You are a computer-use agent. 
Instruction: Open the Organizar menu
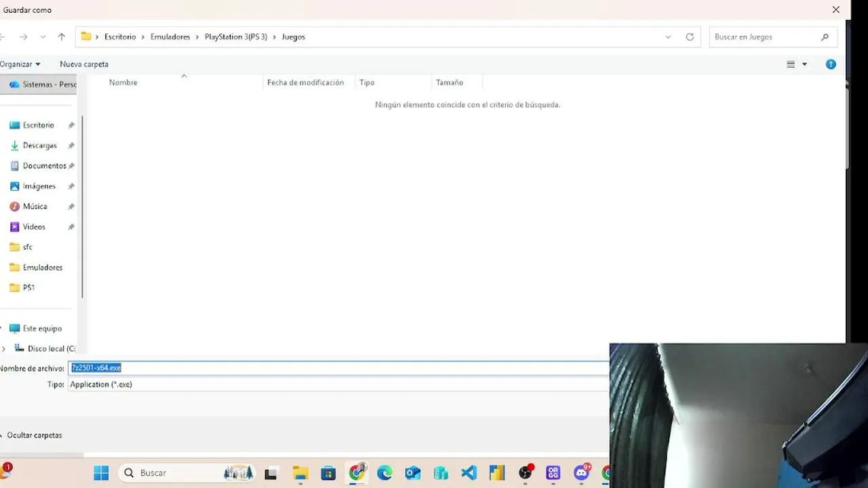(x=20, y=64)
